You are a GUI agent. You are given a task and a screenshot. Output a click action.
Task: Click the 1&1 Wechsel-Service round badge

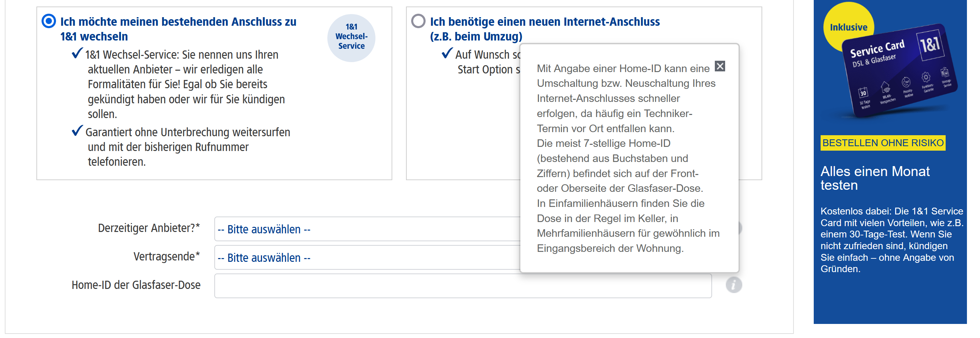tap(351, 37)
